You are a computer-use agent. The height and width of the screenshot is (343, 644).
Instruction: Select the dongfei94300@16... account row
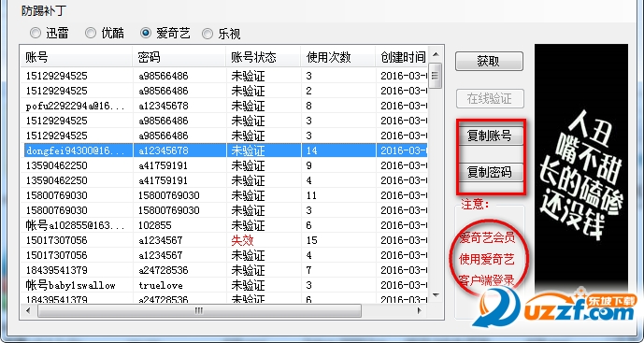[x=223, y=150]
